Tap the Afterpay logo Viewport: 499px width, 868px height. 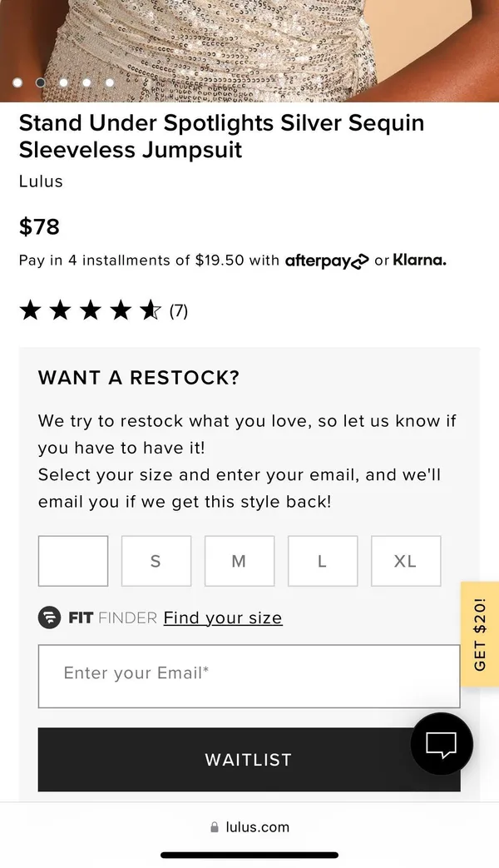(326, 260)
